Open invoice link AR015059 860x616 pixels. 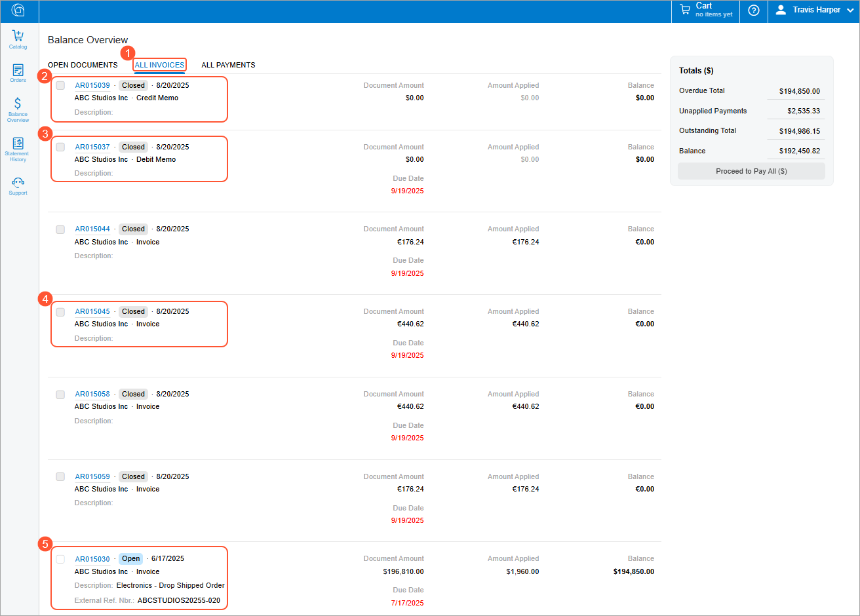click(x=92, y=476)
